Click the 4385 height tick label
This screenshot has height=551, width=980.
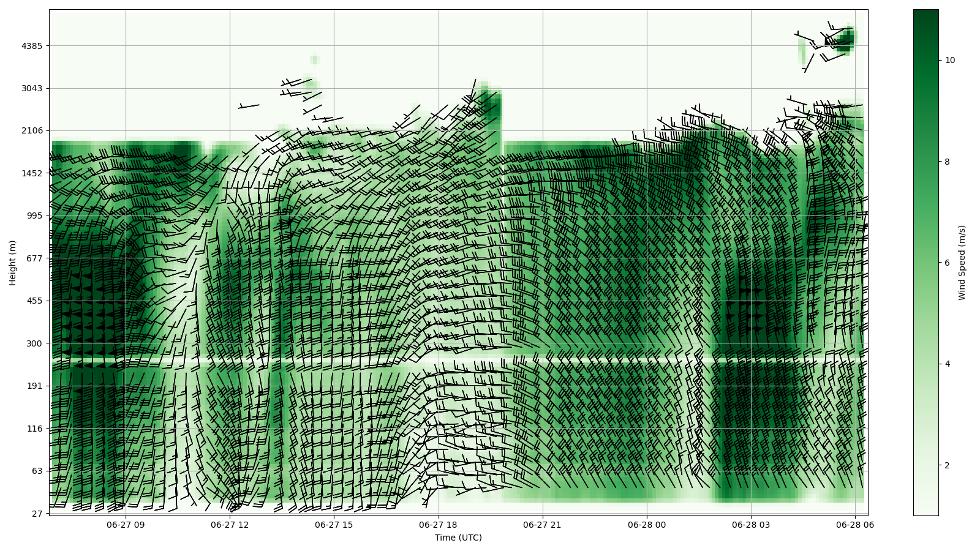[x=32, y=46]
